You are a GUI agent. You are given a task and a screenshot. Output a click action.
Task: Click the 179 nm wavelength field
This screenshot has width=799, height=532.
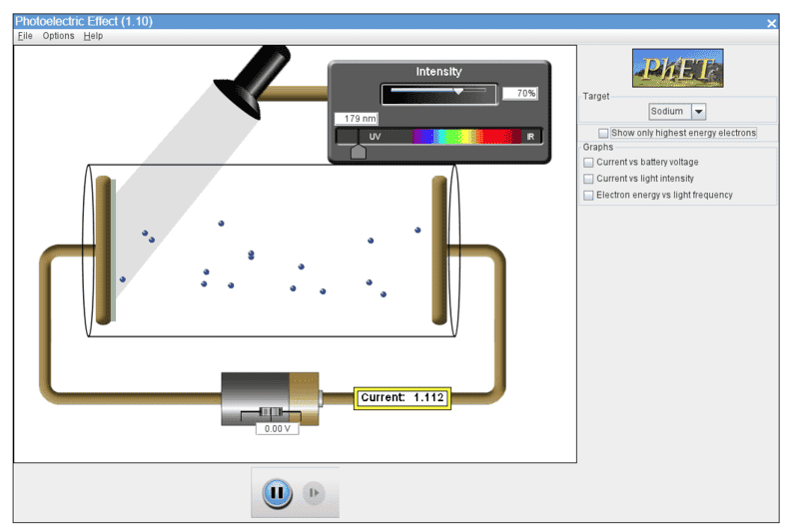[356, 119]
